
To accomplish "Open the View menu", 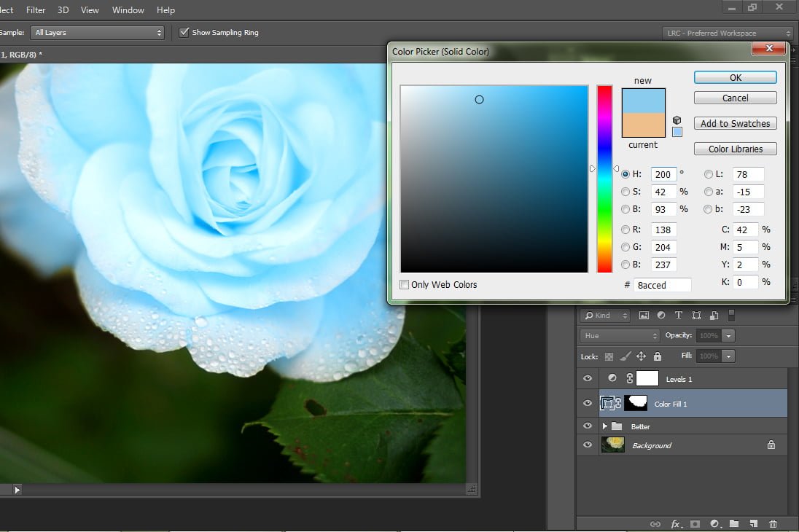I will tap(90, 9).
